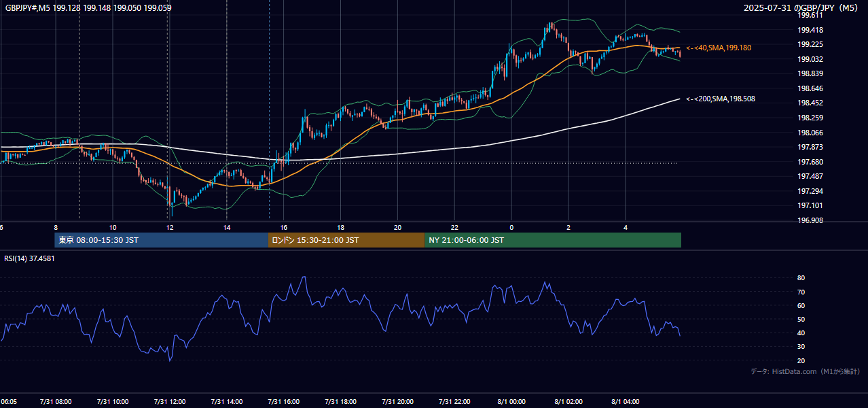The width and height of the screenshot is (868, 408).
Task: Click price level 197.101 on the price axis
Action: coord(810,205)
